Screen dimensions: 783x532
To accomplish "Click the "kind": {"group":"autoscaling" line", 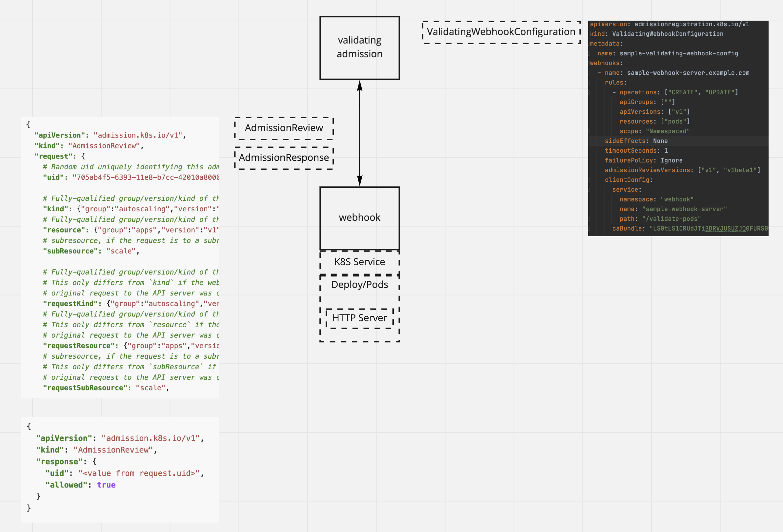I will 131,209.
